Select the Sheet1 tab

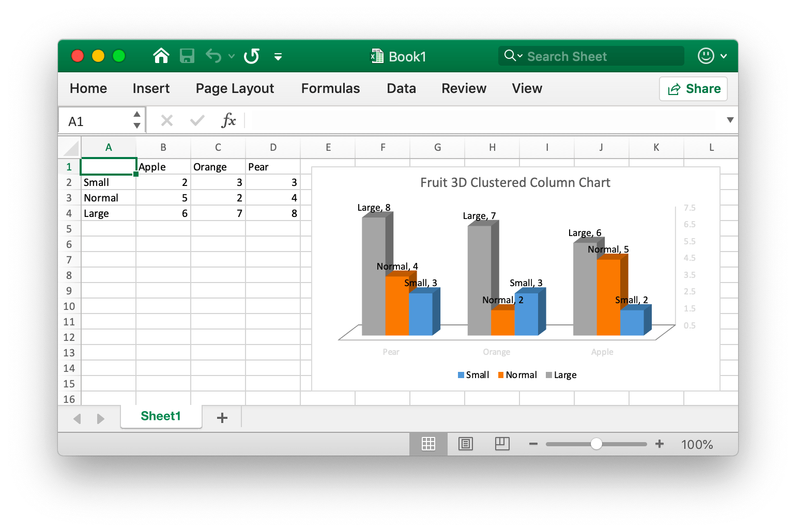(161, 416)
